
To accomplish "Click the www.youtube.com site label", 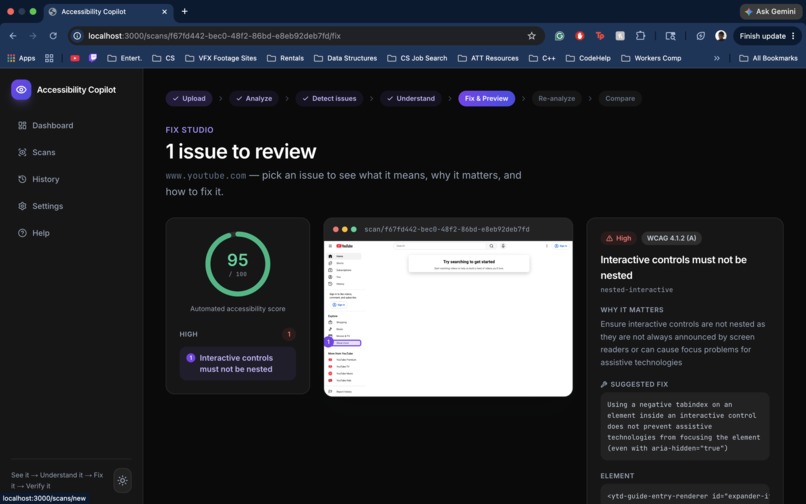I will point(206,176).
